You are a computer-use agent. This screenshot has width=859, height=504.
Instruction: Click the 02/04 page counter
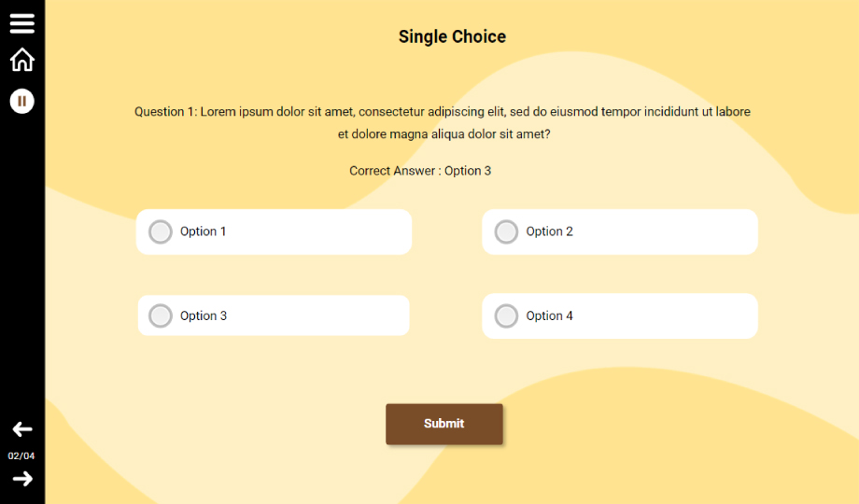22,456
